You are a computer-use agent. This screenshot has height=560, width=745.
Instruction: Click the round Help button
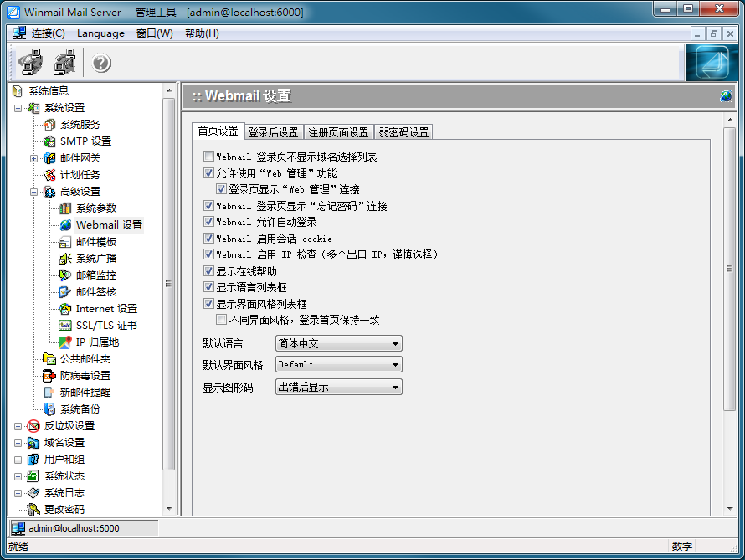click(101, 62)
